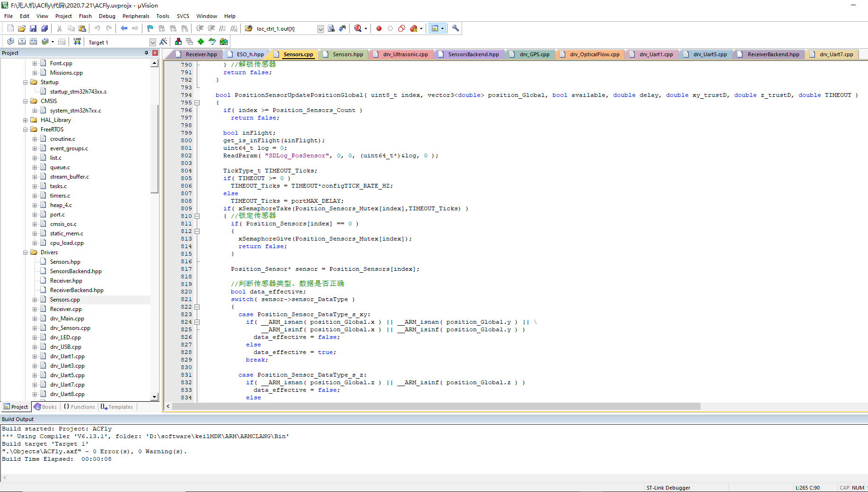Translate the current file icon
868x492 pixels.
[x=10, y=42]
